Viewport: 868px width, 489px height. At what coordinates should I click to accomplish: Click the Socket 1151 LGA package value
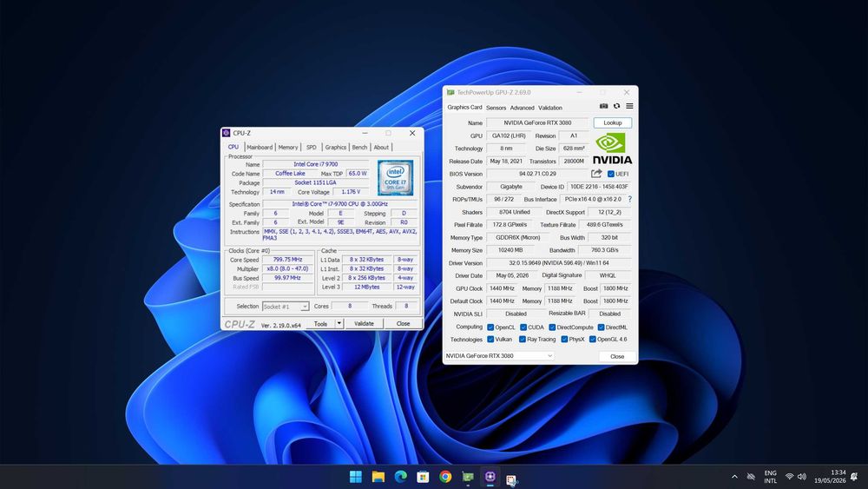coord(316,182)
